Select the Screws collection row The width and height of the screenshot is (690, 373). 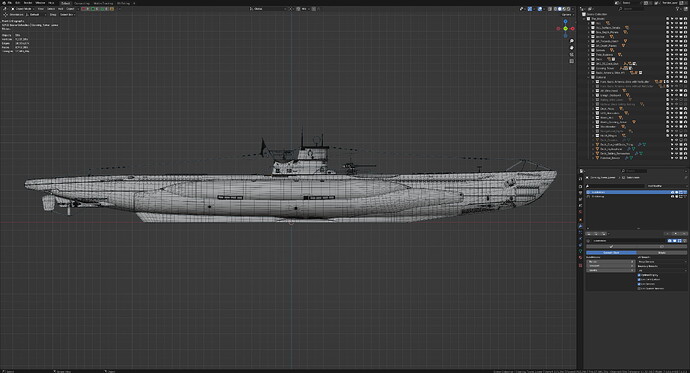tap(600, 50)
